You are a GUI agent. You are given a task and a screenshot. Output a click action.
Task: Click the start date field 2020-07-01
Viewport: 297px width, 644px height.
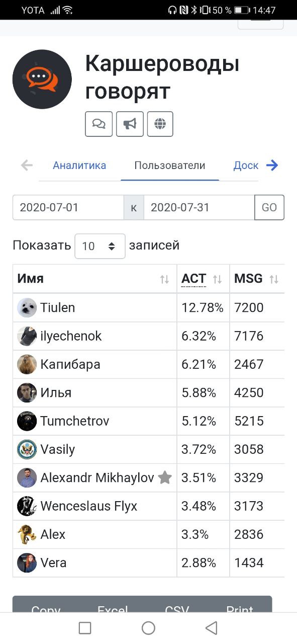[68, 207]
